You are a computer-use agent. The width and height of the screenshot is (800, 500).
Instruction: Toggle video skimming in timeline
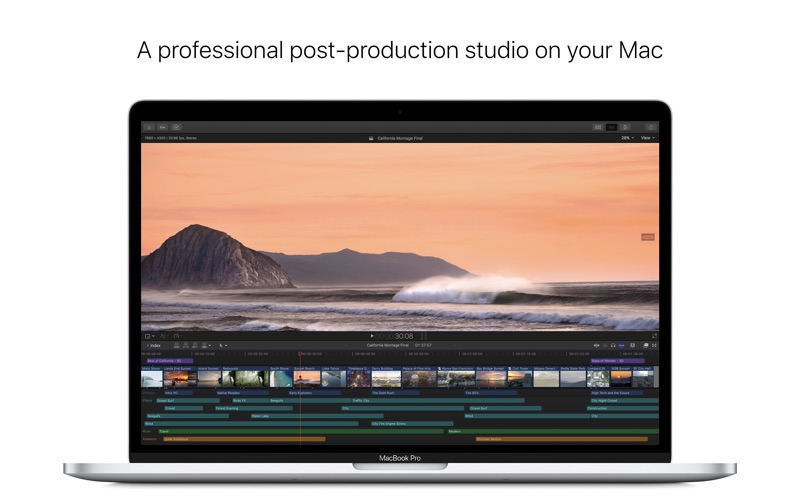(596, 345)
